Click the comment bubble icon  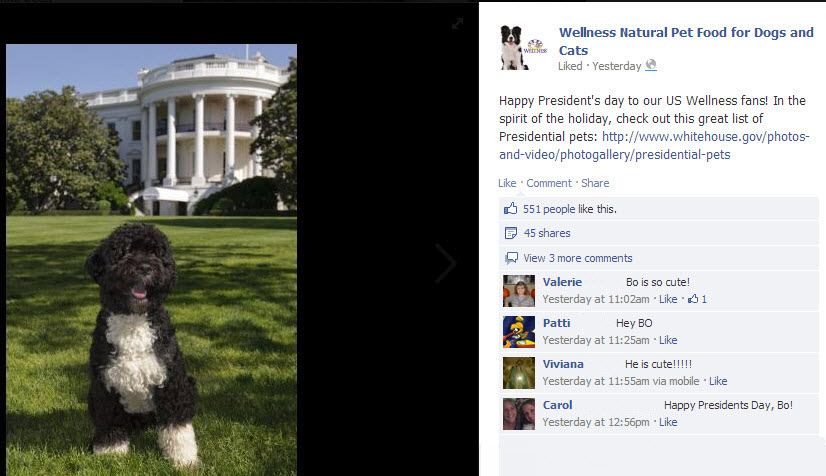(511, 258)
